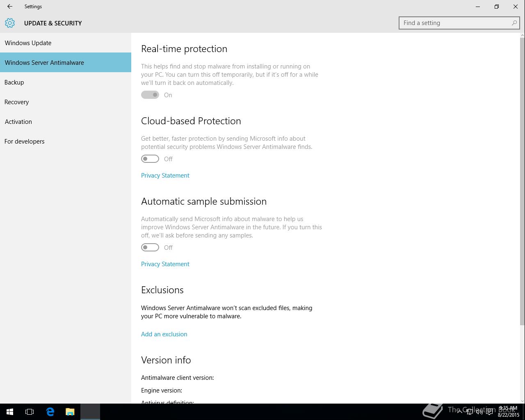Click the Exclusions heading
This screenshot has width=525, height=420.
coord(162,290)
